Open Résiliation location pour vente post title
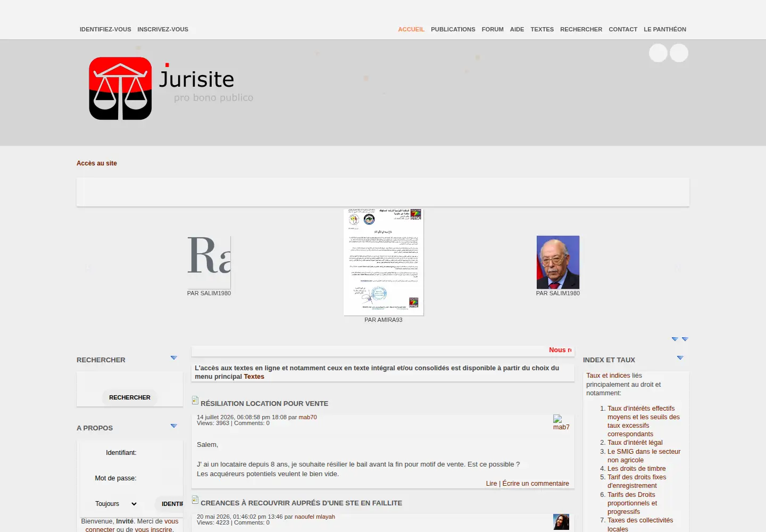The image size is (766, 532). (x=264, y=404)
